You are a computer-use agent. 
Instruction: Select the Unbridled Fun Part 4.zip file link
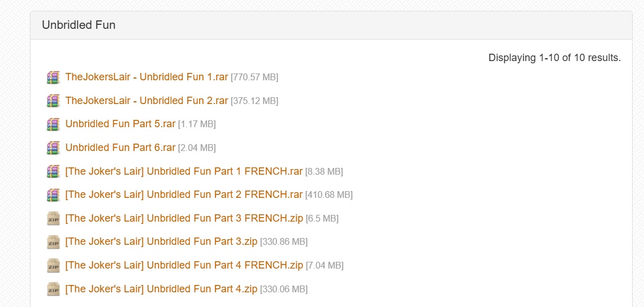[x=161, y=289]
